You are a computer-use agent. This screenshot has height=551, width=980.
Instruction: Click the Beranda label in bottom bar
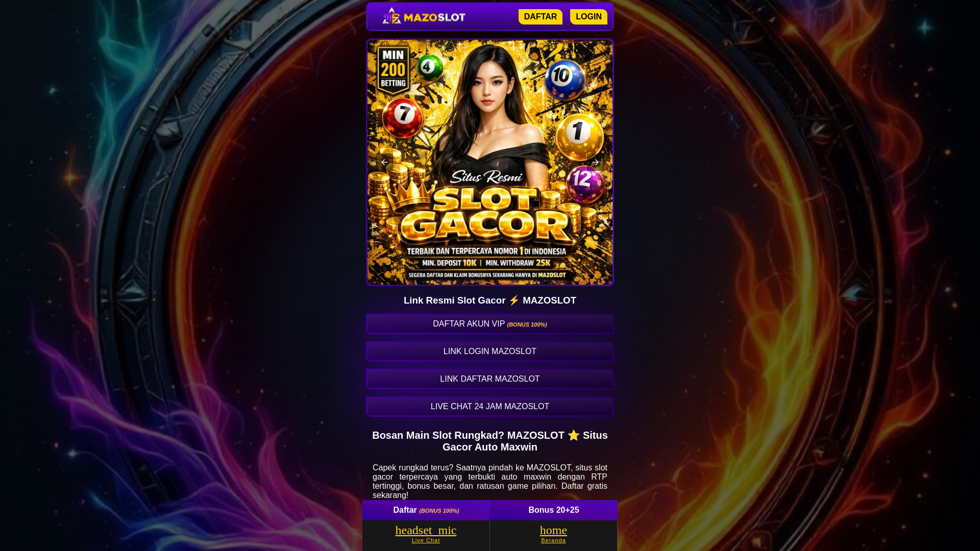[x=553, y=540]
